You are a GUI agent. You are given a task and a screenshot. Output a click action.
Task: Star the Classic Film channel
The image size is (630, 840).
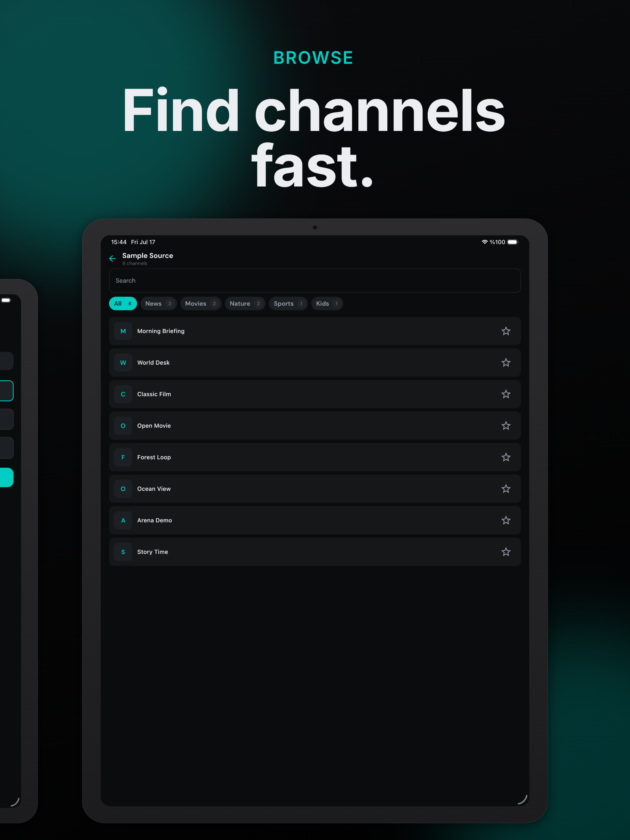tap(506, 394)
